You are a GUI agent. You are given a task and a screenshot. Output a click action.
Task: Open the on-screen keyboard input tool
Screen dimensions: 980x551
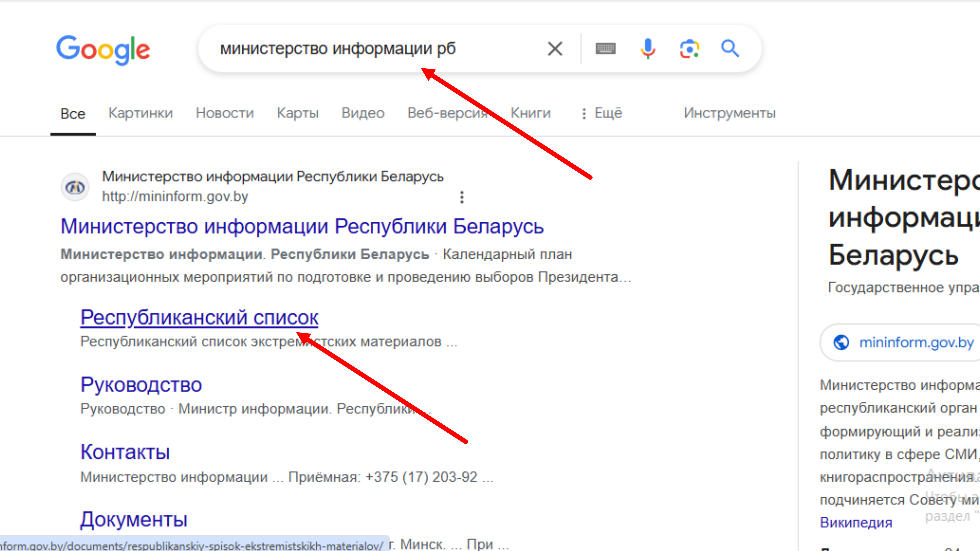click(x=605, y=49)
